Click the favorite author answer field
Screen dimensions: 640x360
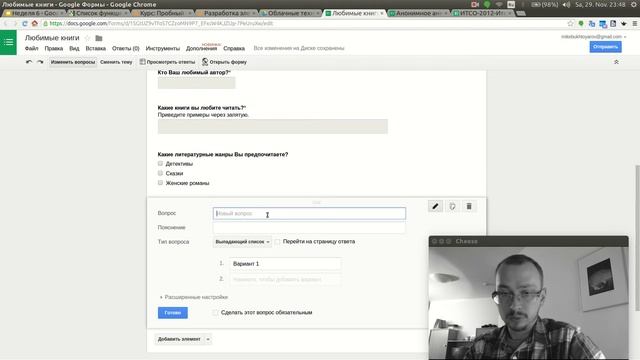[x=196, y=83]
